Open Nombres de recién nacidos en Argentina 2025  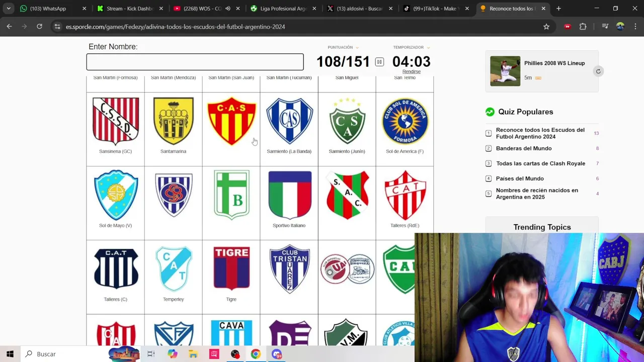pos(537,194)
